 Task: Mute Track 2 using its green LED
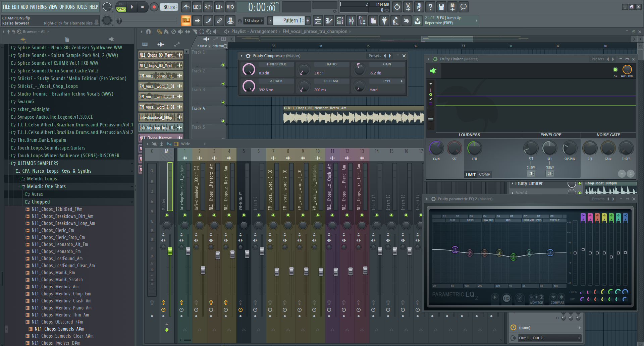223,83
